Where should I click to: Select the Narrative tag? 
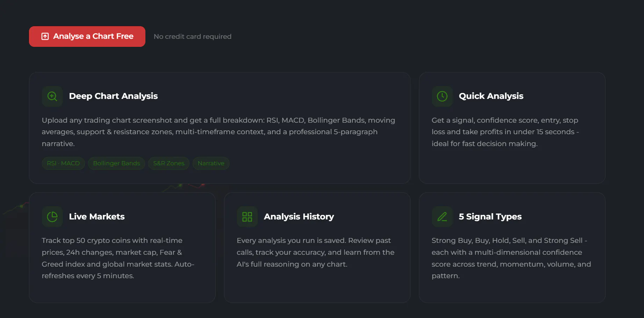click(x=211, y=163)
